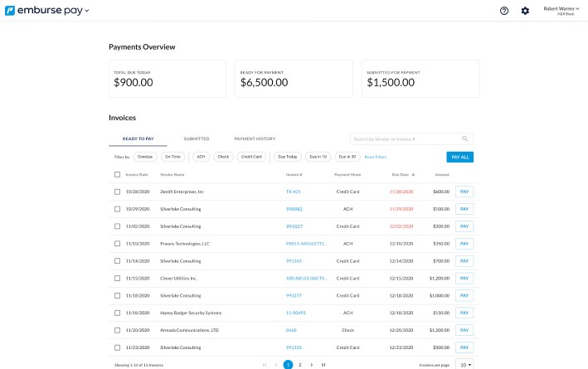
Task: Open invoice 991143 link
Action: click(294, 261)
